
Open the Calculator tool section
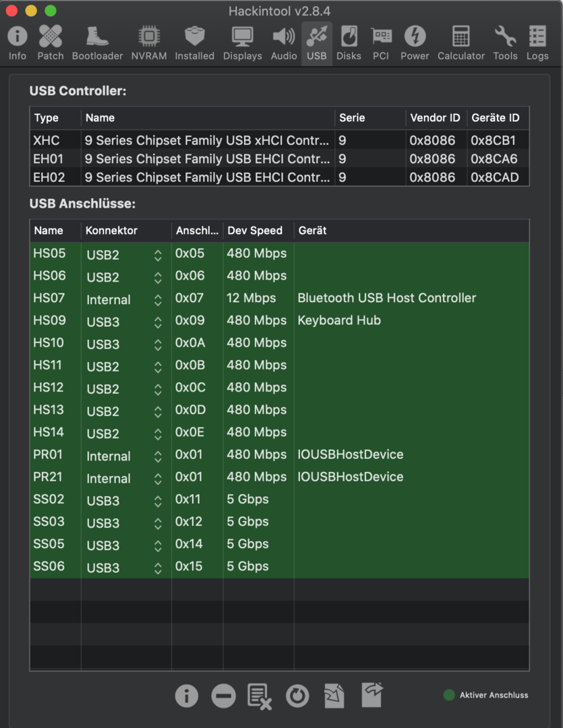tap(461, 42)
